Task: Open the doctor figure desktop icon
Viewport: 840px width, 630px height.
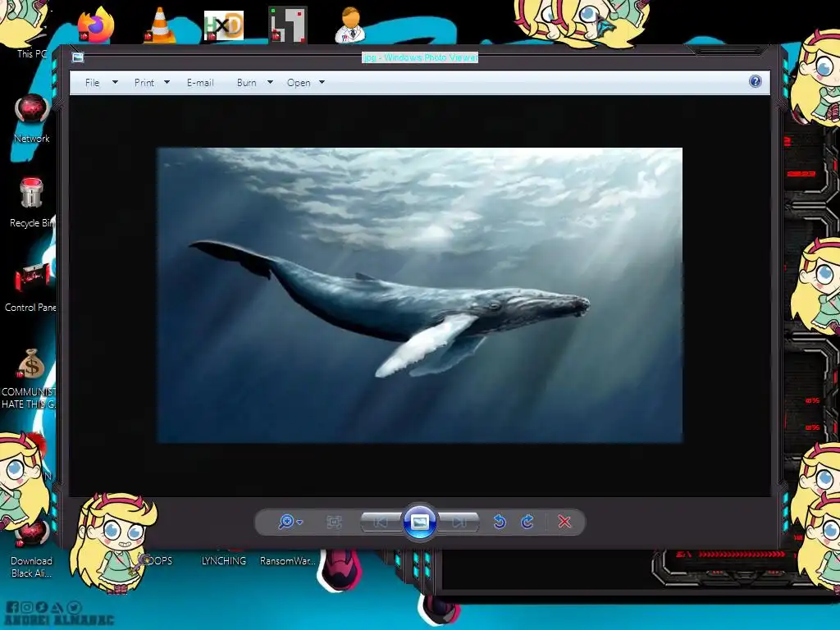Action: point(350,25)
